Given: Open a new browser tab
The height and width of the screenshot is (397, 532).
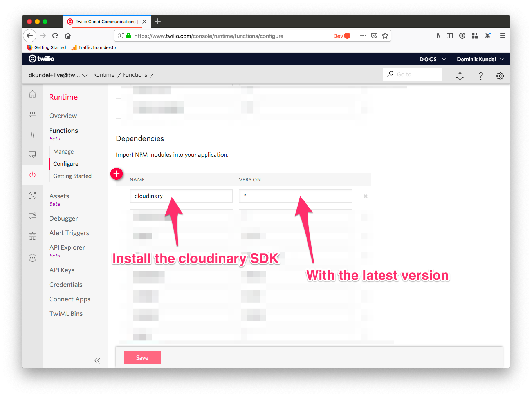Looking at the screenshot, I should coord(158,21).
